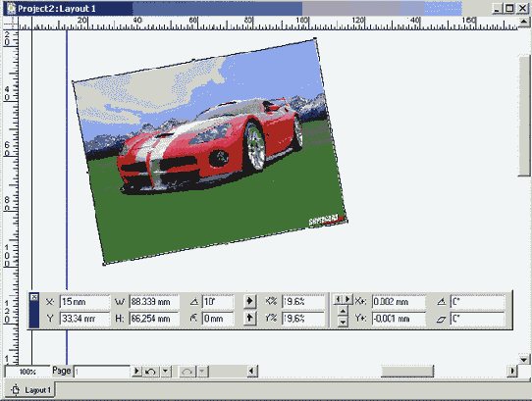This screenshot has width=532, height=401.
Task: Click the picture rotation angle icon
Action: pos(441,301)
